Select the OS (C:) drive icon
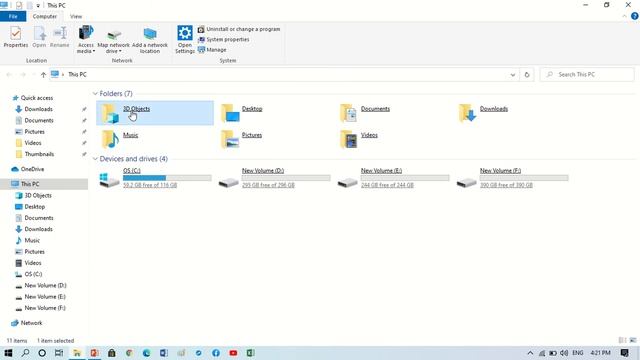The width and height of the screenshot is (640, 360). 109,180
